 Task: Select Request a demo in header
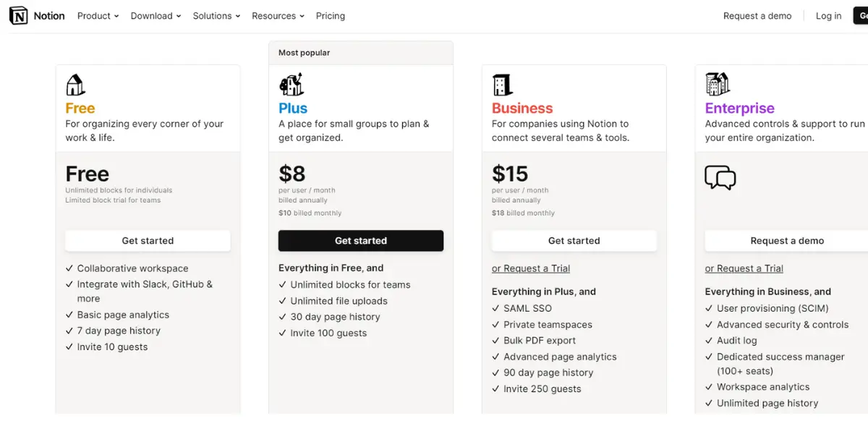757,16
